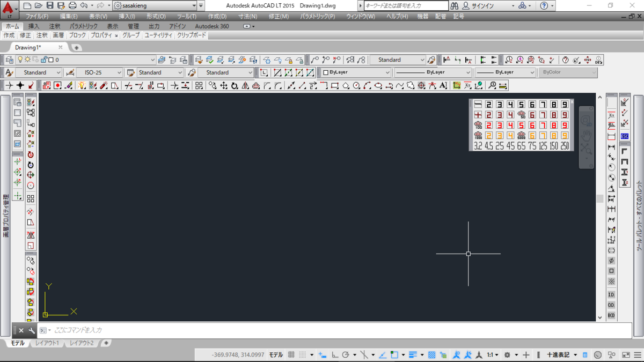Close the command line with X button
This screenshot has height=362, width=644.
[21, 330]
